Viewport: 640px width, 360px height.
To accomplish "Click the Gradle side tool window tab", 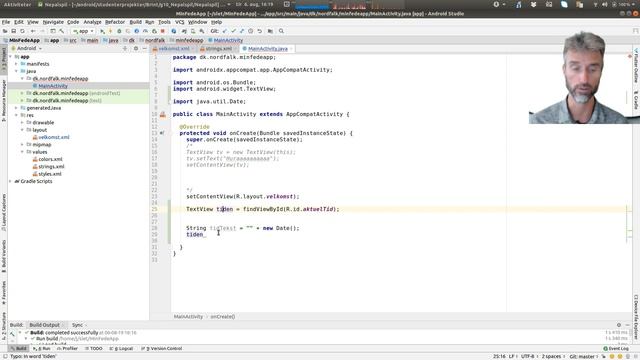I will coord(636,100).
